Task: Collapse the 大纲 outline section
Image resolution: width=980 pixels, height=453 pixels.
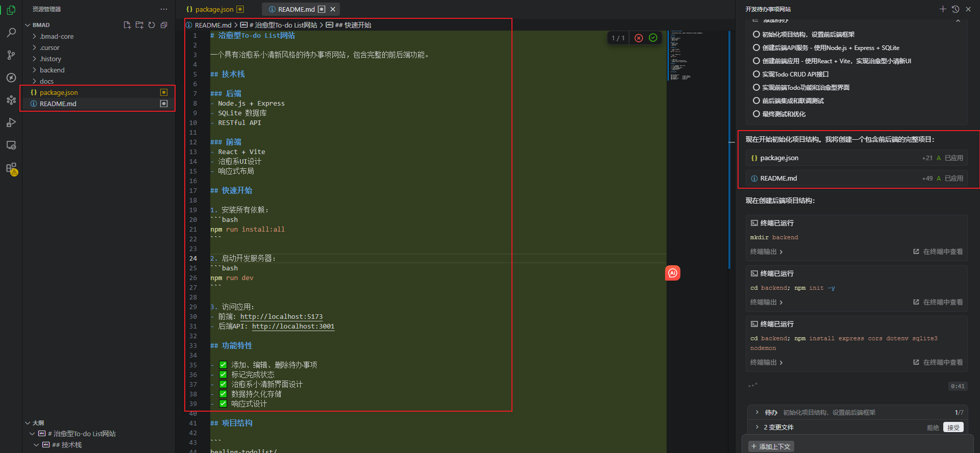Action: coord(28,423)
